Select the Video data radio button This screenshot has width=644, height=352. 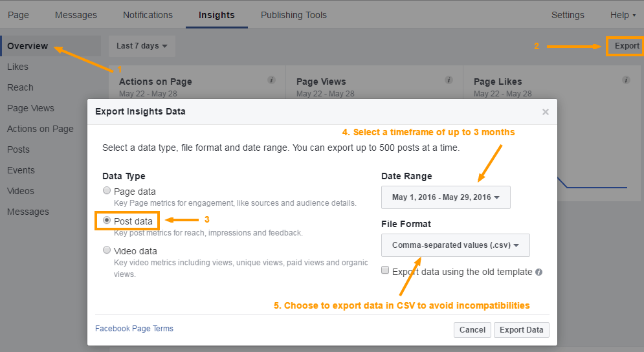tap(107, 250)
